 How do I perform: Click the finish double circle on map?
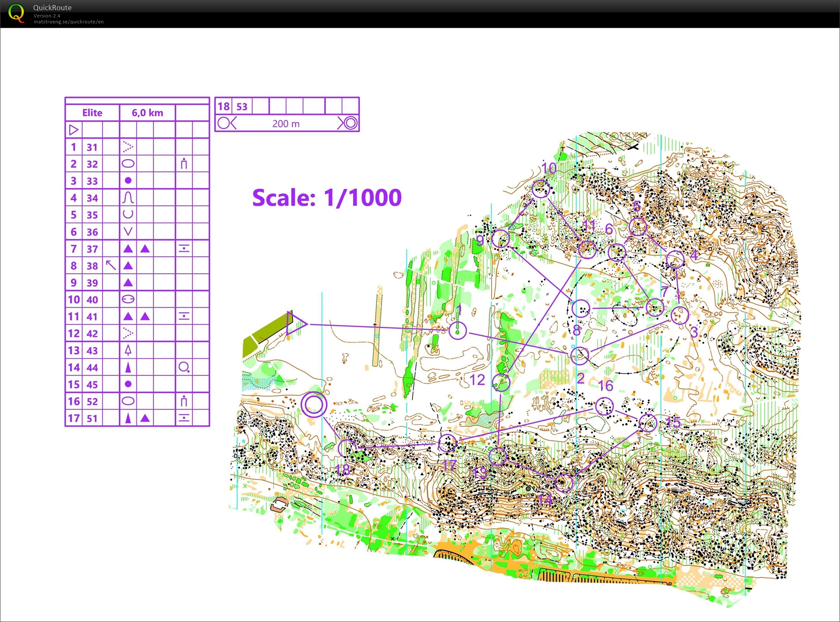[314, 404]
